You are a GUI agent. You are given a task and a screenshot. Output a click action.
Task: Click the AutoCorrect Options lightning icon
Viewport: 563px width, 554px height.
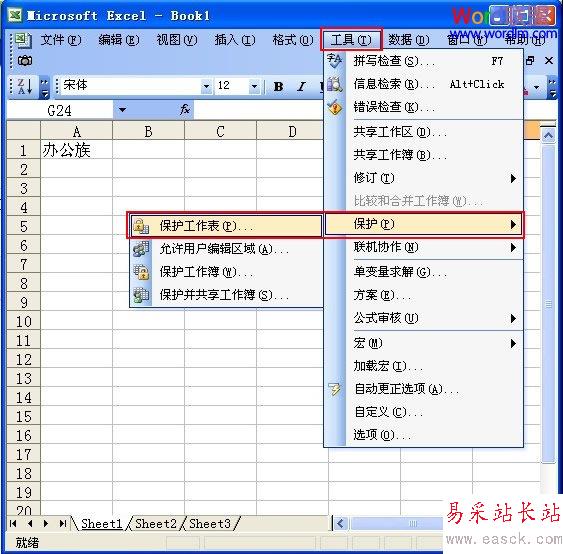coord(335,389)
